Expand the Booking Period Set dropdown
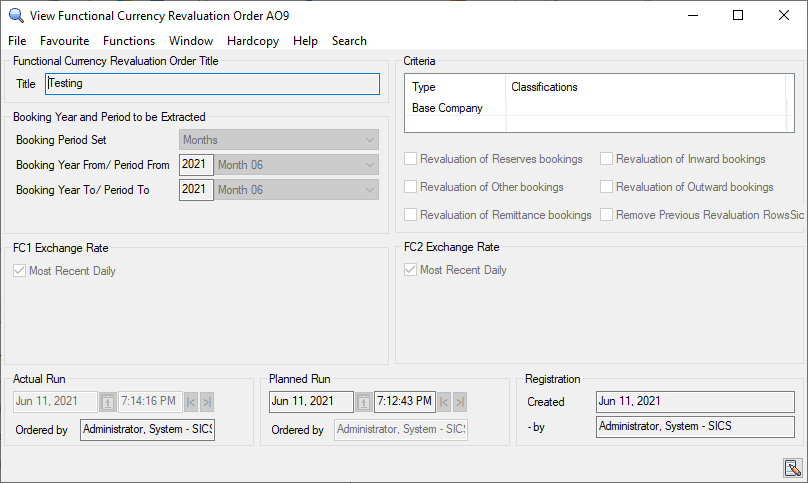Viewport: 808px width, 483px height. click(369, 140)
